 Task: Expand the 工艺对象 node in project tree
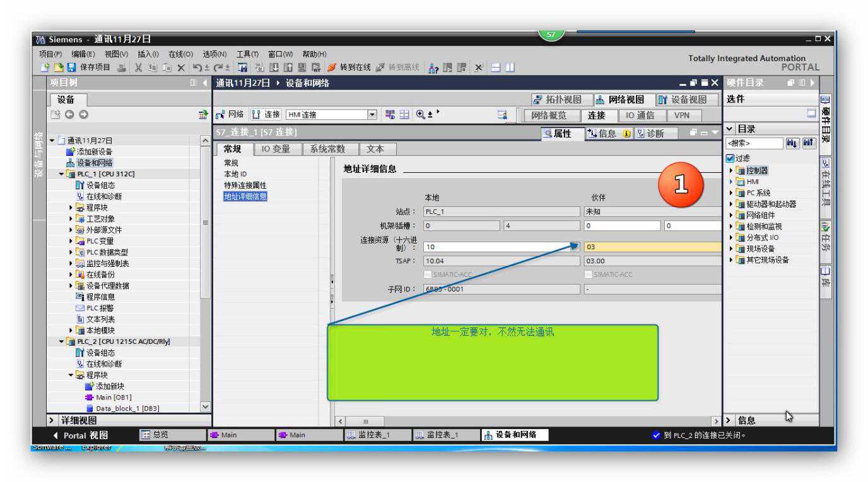71,219
